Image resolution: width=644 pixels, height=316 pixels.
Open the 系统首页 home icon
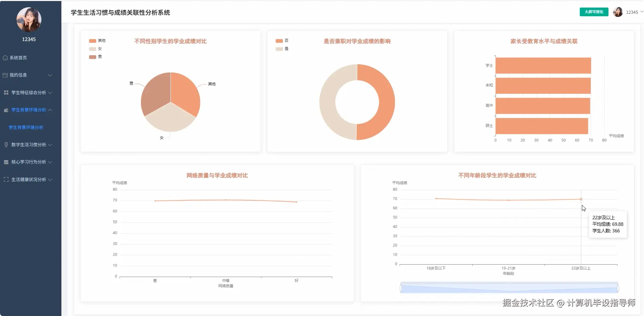click(5, 58)
